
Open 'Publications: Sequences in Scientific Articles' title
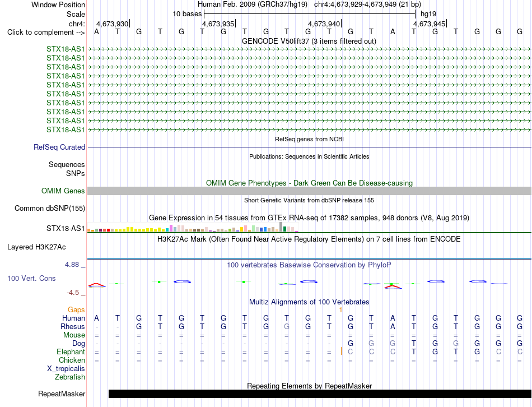point(309,156)
